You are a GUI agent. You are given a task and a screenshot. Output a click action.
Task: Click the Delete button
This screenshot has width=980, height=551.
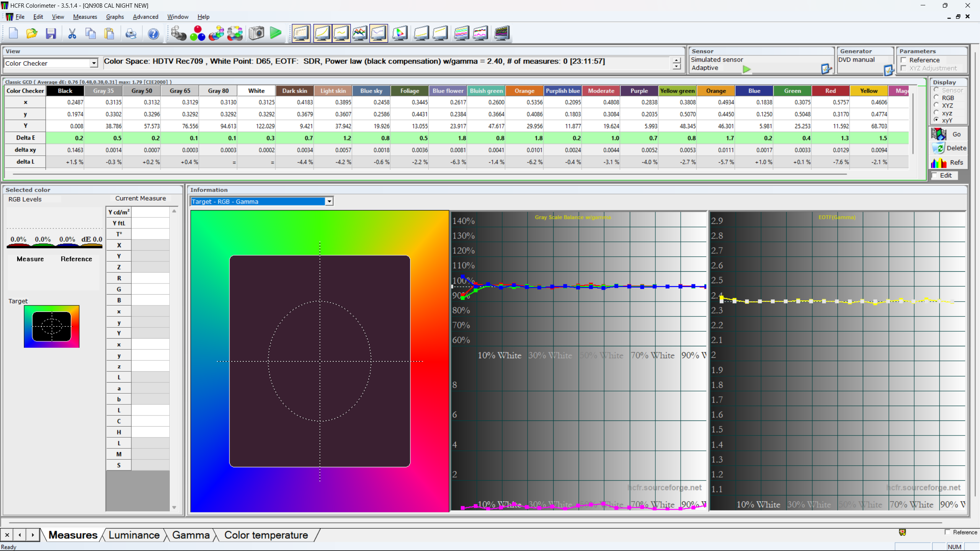point(949,148)
